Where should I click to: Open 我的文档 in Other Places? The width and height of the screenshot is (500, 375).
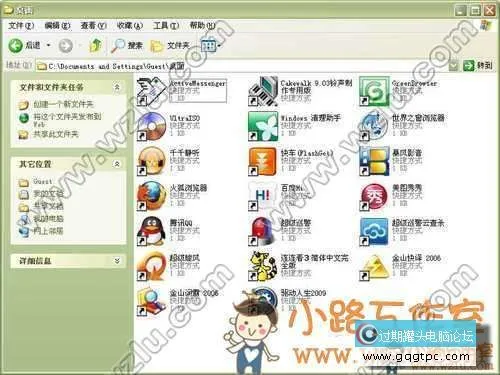click(x=48, y=194)
